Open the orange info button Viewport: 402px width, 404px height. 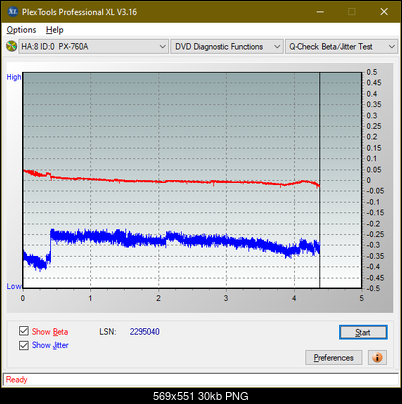(x=377, y=358)
